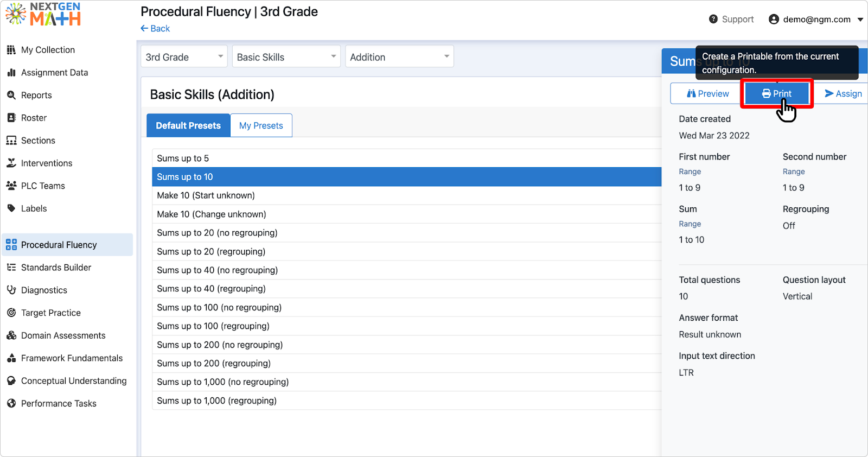Select Sums up to 20 (regrouping)
This screenshot has height=457, width=868.
pos(407,251)
